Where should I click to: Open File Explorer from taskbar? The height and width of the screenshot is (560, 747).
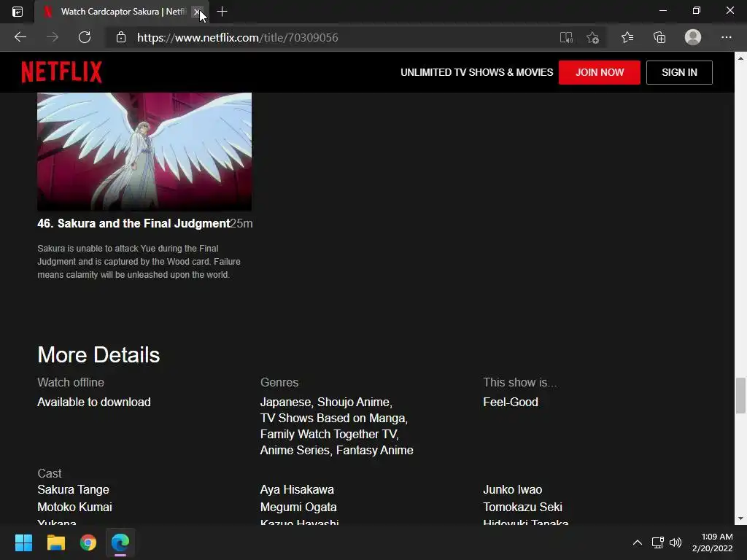tap(55, 542)
